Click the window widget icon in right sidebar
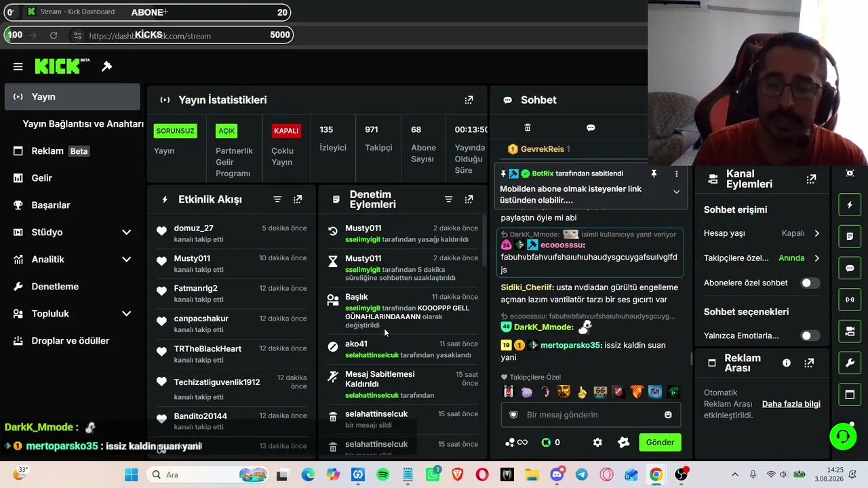 pyautogui.click(x=850, y=394)
